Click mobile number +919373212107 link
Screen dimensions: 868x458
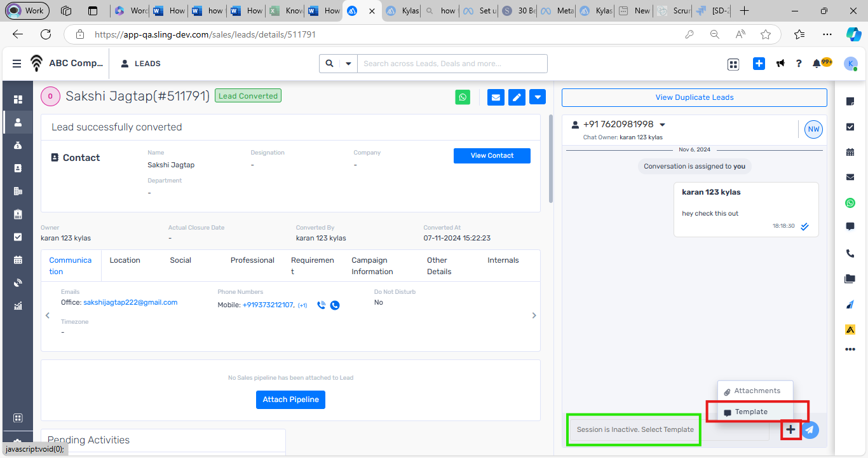pos(268,305)
